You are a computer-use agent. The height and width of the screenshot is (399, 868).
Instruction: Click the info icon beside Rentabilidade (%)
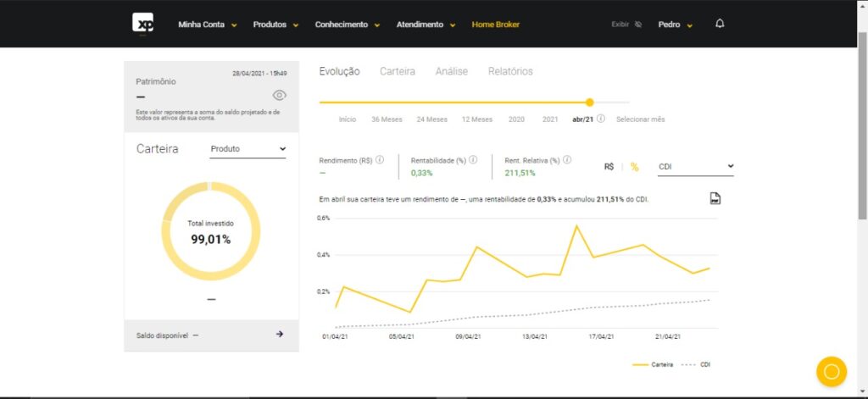473,159
